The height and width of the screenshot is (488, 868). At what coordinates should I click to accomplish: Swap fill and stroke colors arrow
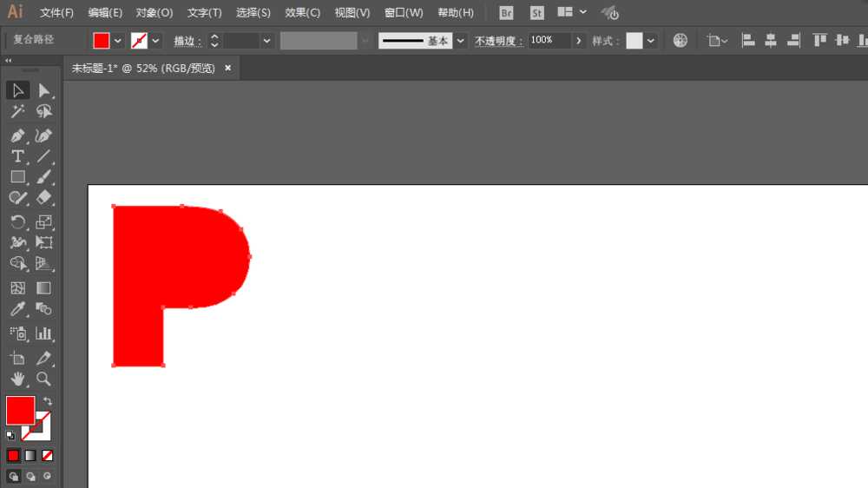coord(48,401)
